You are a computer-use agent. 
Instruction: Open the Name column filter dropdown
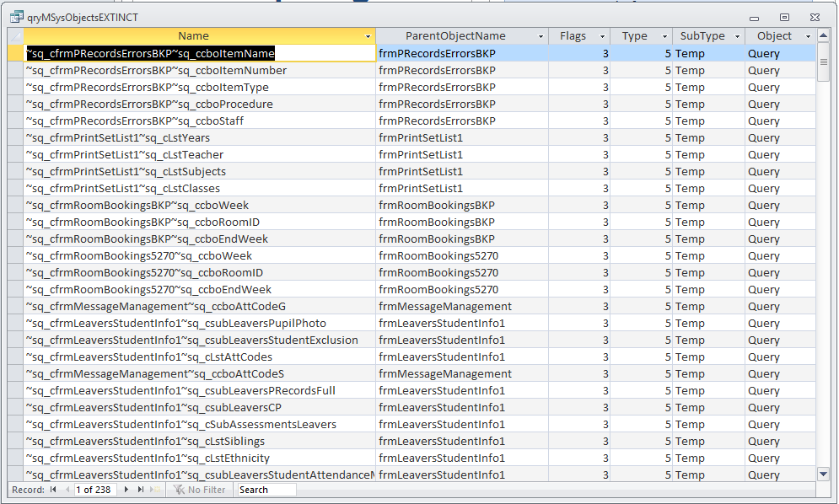click(368, 36)
